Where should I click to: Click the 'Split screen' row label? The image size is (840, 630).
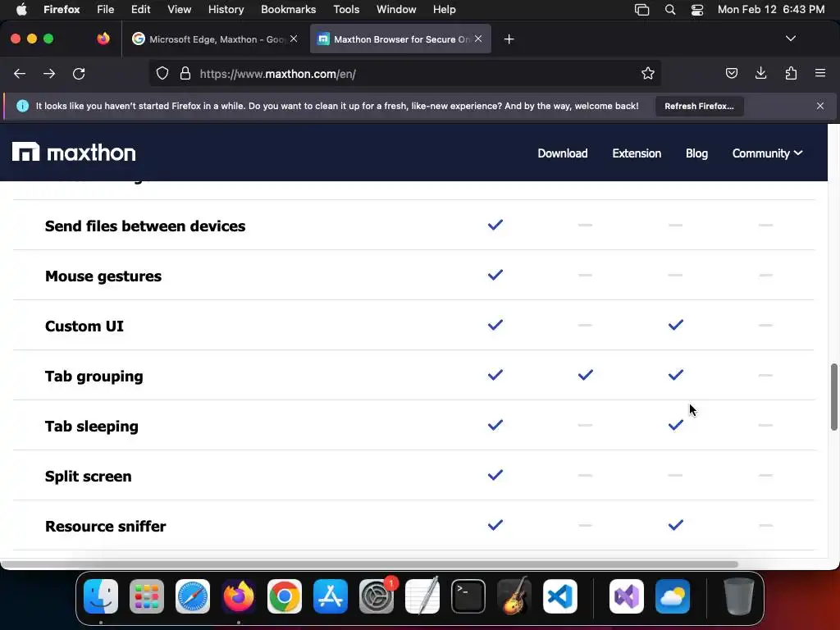(x=89, y=477)
